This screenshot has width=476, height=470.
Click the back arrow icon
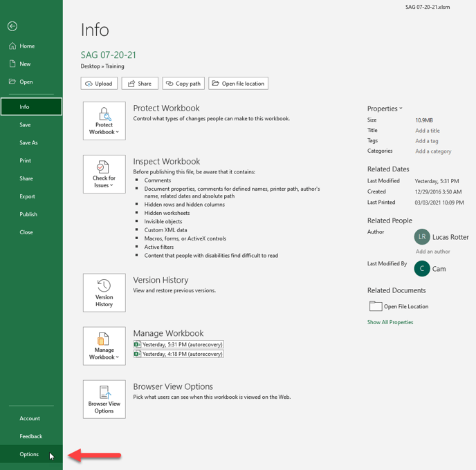point(12,26)
